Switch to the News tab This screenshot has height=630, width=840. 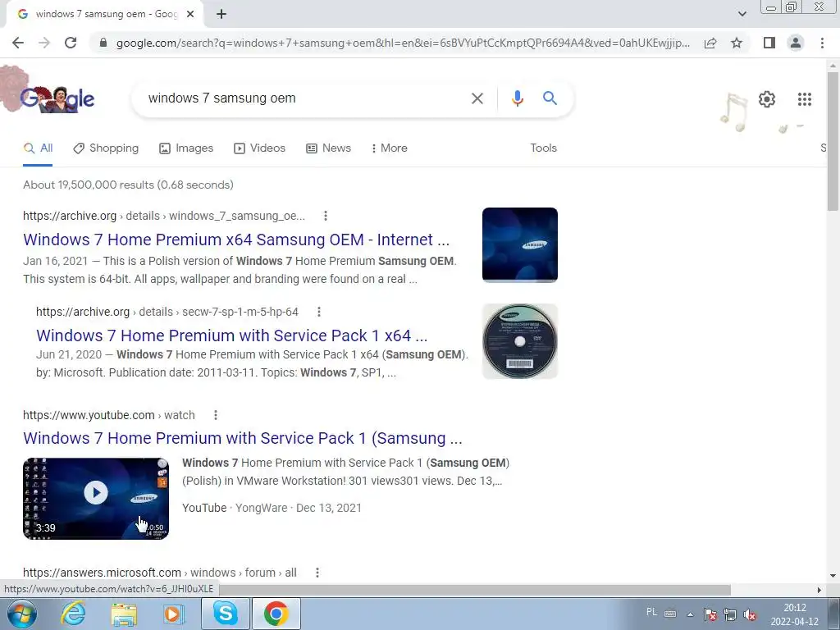(x=328, y=148)
